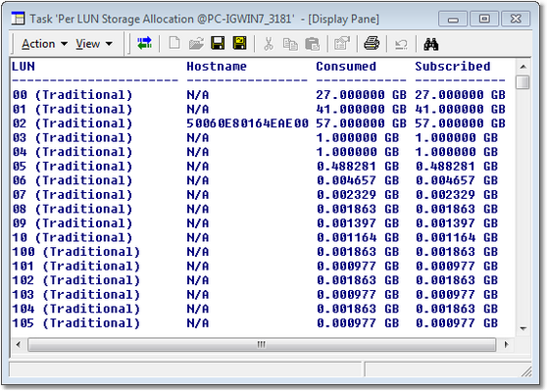Viewport: 547px width, 392px height.
Task: Click the '01 (Traditional)' row
Action: pos(259,109)
